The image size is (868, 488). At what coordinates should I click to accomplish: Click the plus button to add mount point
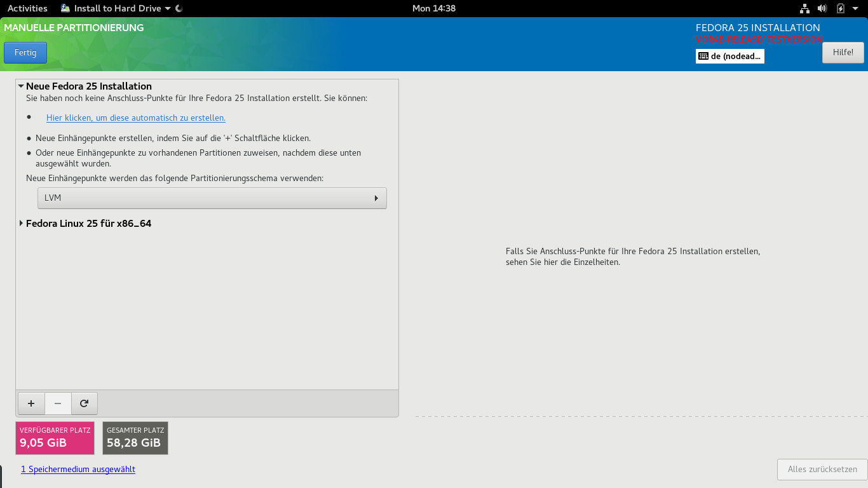point(31,403)
